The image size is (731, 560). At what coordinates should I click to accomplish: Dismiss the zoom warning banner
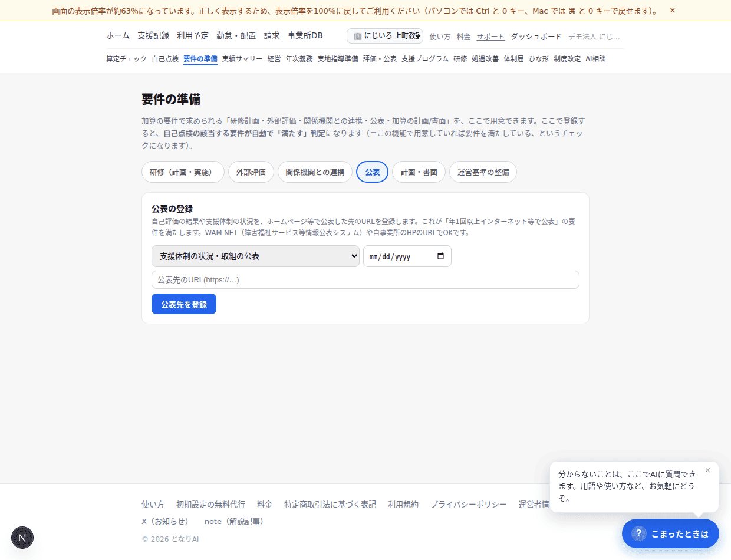tap(673, 11)
